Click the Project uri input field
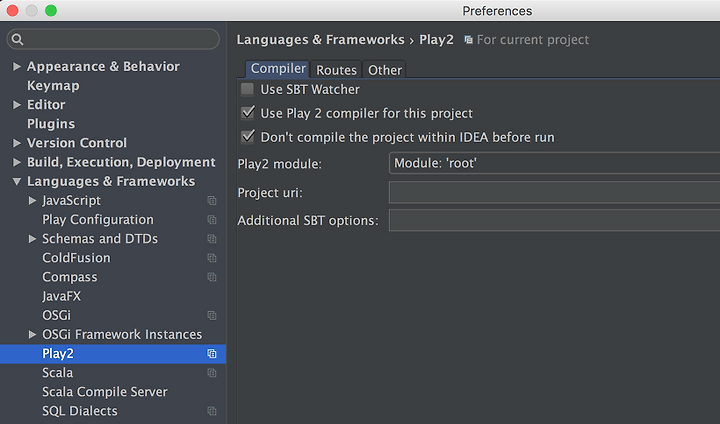 pyautogui.click(x=554, y=192)
